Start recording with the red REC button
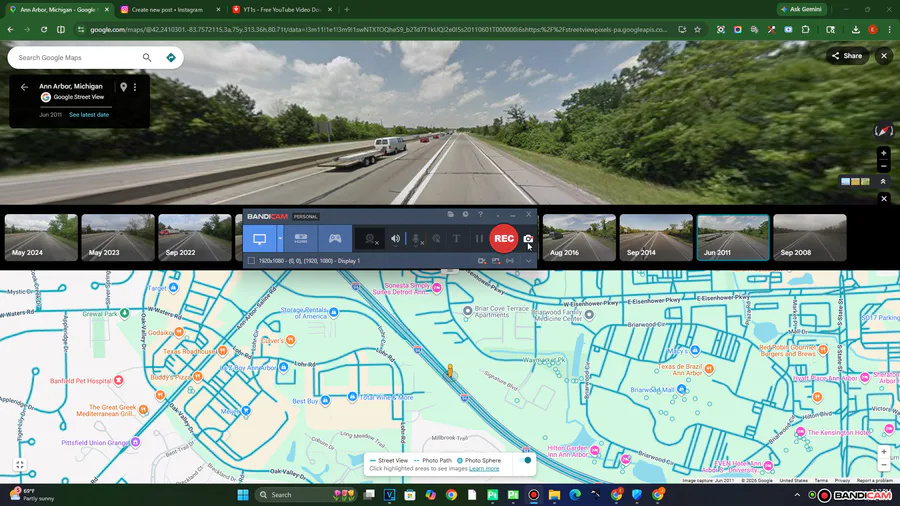900x506 pixels. [503, 239]
